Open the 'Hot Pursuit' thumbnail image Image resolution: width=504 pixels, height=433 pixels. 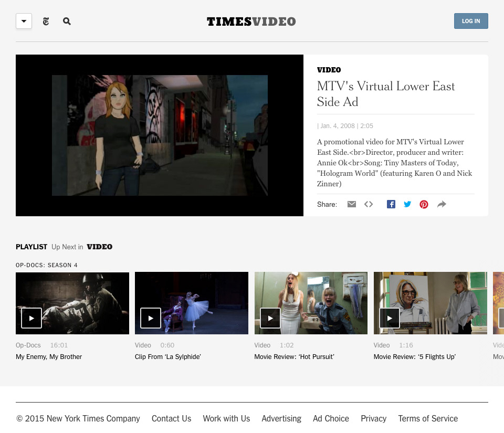(x=311, y=303)
